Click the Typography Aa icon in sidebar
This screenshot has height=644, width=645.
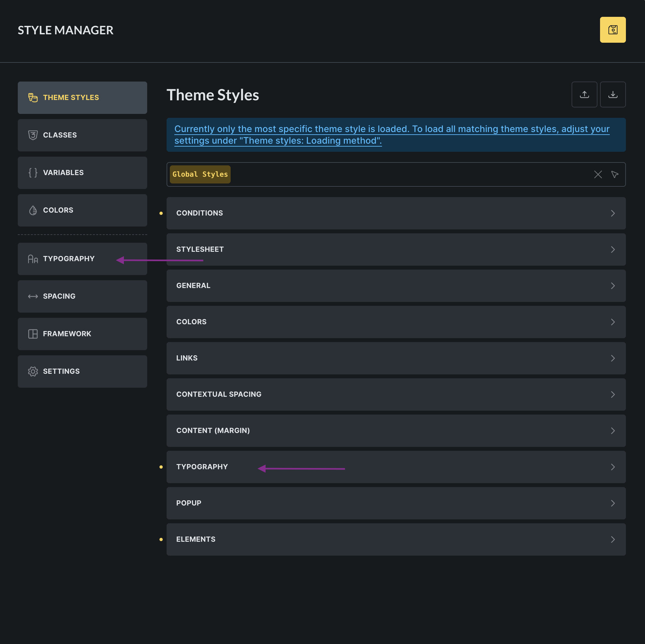click(x=33, y=259)
